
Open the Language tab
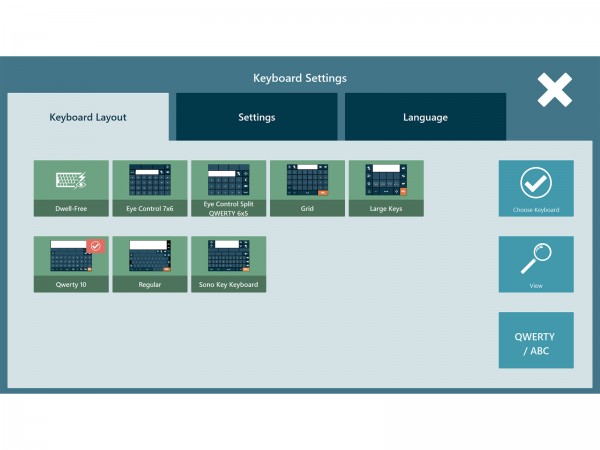(425, 117)
